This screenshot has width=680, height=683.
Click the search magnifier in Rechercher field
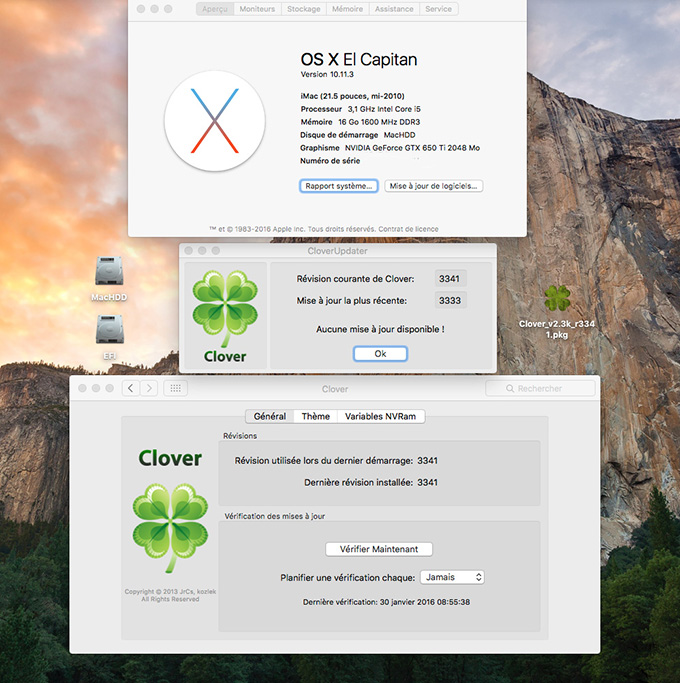510,388
